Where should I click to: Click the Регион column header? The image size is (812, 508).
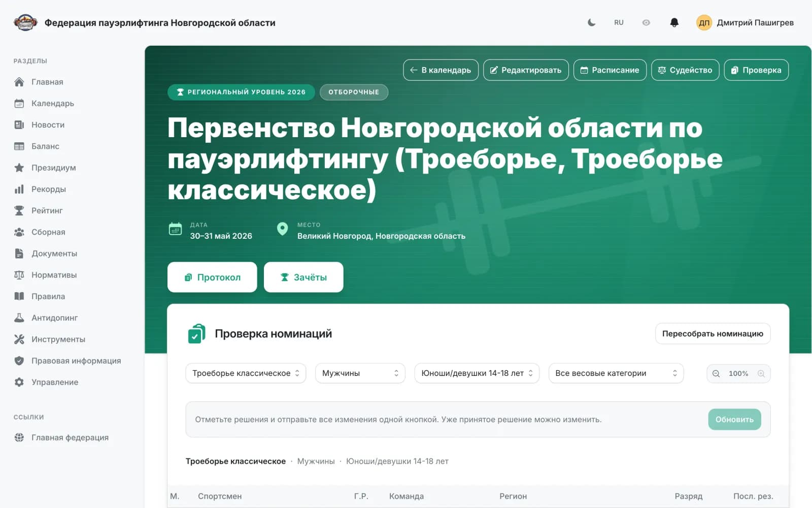click(x=513, y=496)
